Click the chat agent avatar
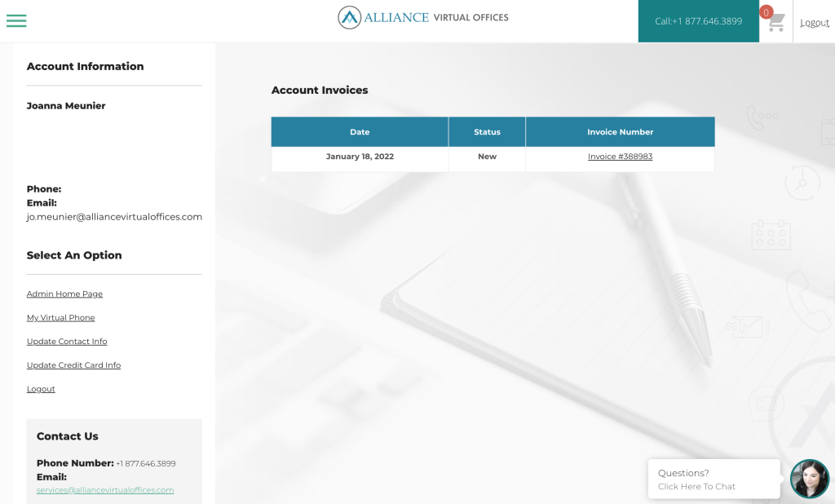This screenshot has height=504, width=835. [x=810, y=479]
